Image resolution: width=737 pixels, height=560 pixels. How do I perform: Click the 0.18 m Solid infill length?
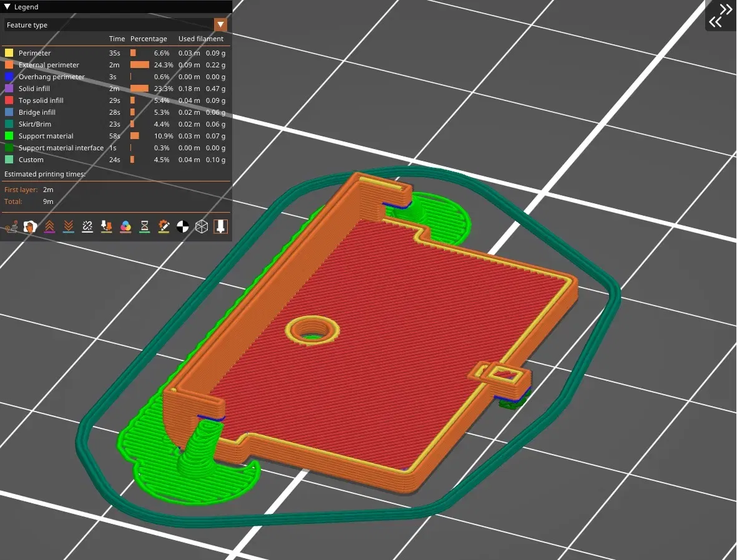click(189, 89)
